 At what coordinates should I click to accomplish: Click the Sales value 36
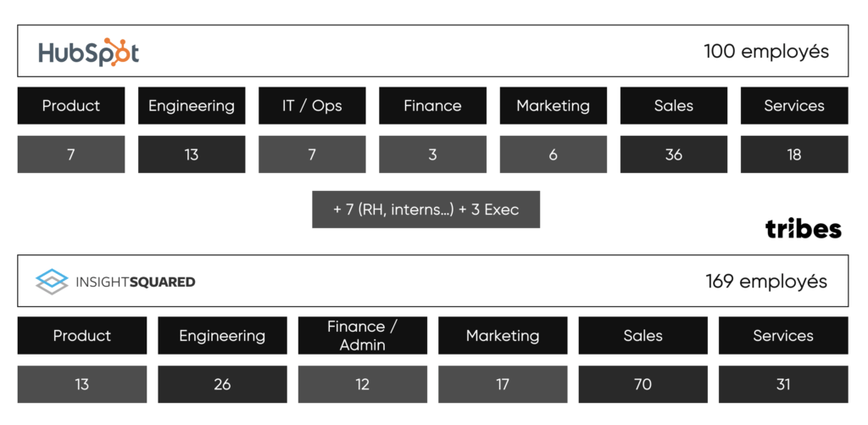tap(674, 154)
